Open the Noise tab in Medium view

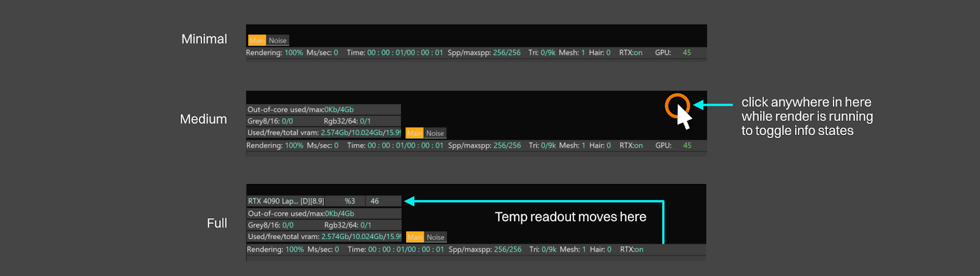coord(435,133)
